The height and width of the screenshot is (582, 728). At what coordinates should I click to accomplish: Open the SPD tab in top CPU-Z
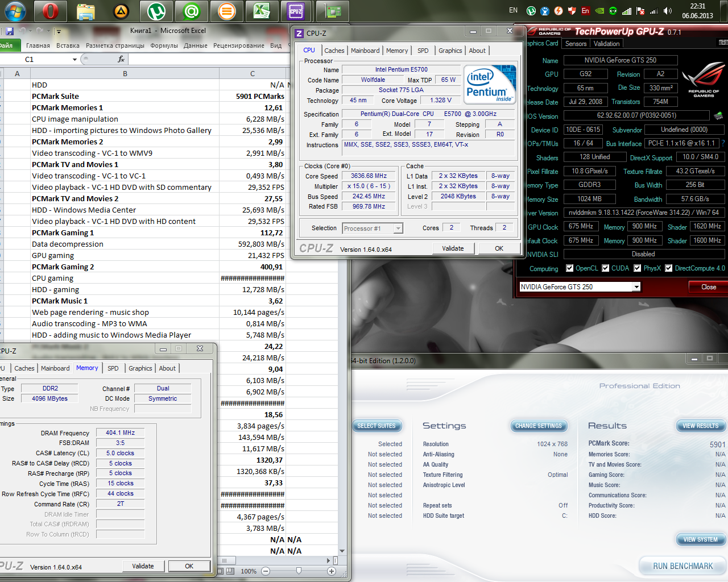423,51
